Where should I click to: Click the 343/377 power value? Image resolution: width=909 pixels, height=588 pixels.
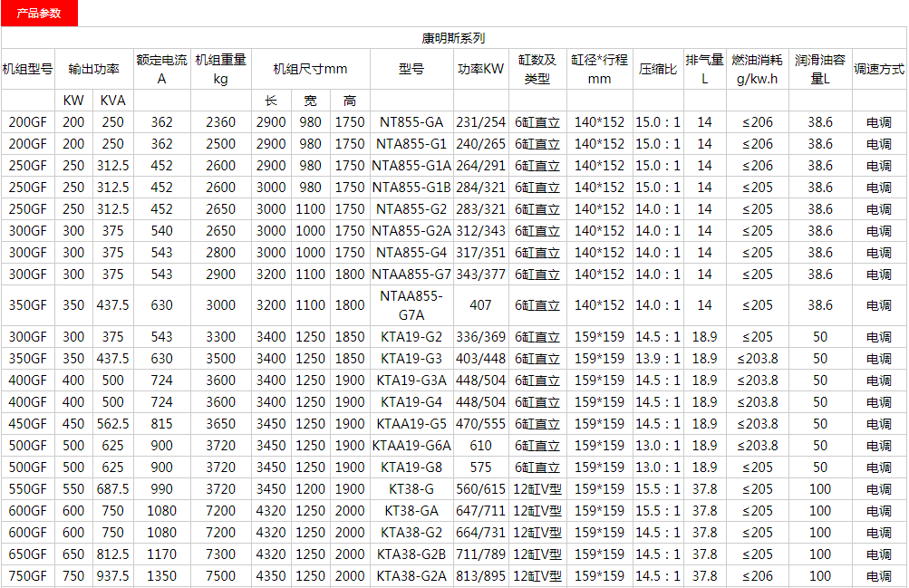click(480, 274)
